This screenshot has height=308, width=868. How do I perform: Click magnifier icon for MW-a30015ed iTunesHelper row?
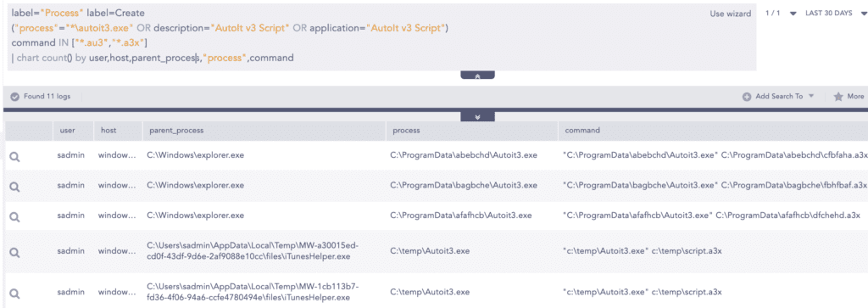tap(15, 253)
